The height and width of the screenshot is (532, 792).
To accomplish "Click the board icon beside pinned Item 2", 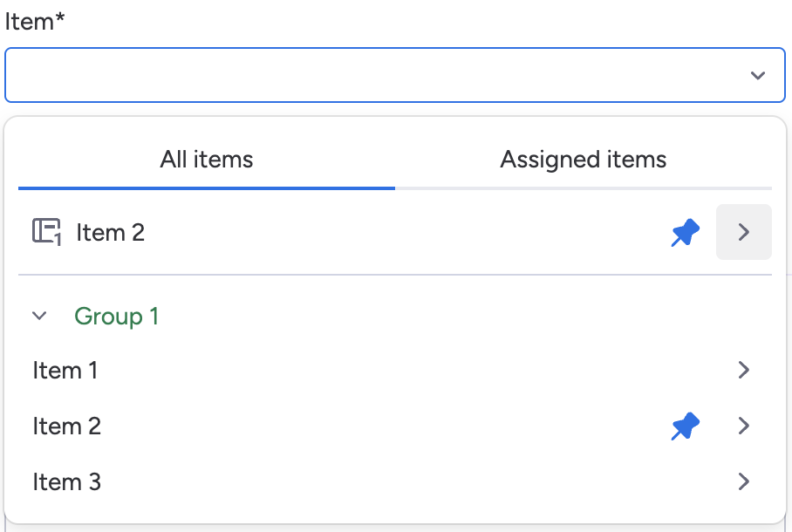I will [45, 232].
